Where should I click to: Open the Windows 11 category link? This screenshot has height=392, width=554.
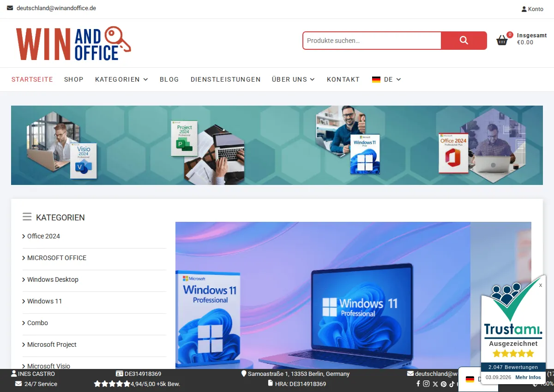click(44, 301)
